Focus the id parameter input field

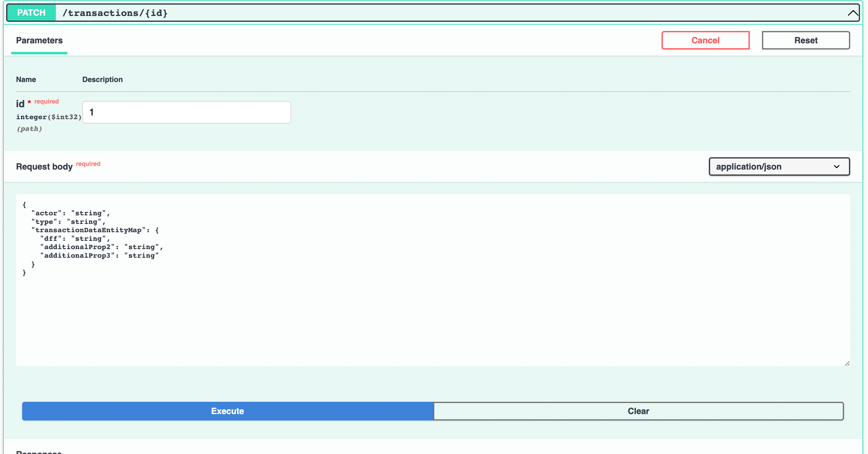click(186, 112)
